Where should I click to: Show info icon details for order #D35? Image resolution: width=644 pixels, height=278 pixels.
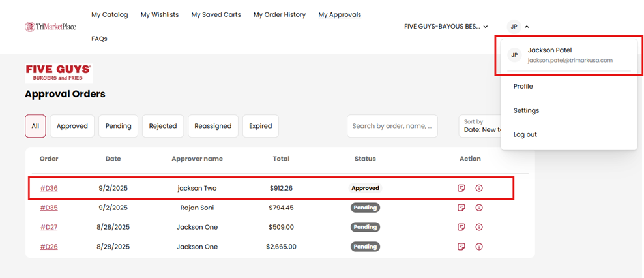click(479, 208)
